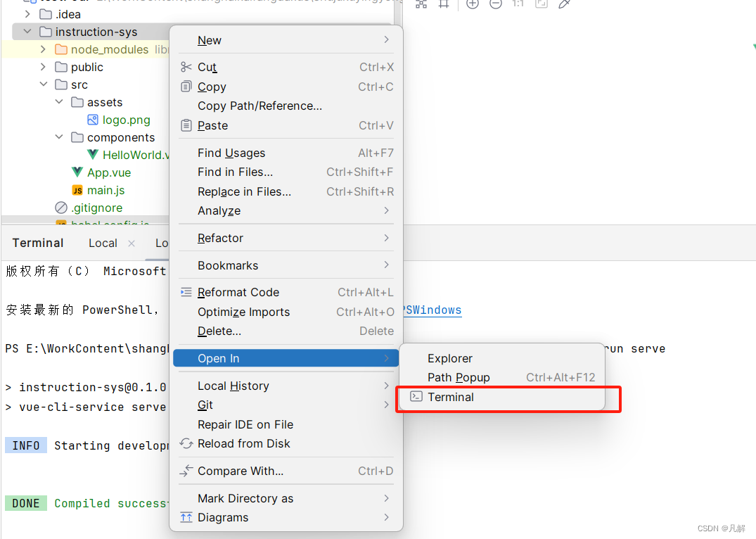Switch to the Local terminal tab
Image resolution: width=756 pixels, height=539 pixels.
tap(103, 243)
